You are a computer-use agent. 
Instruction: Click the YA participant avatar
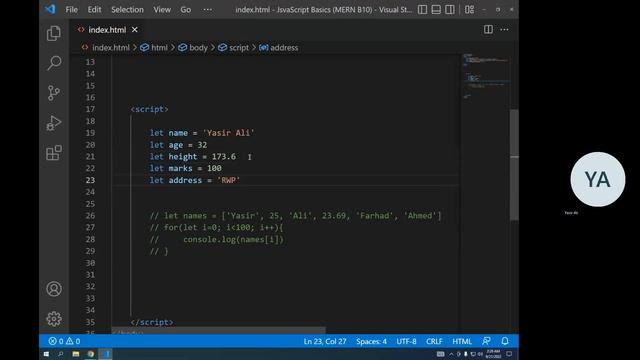tap(598, 179)
